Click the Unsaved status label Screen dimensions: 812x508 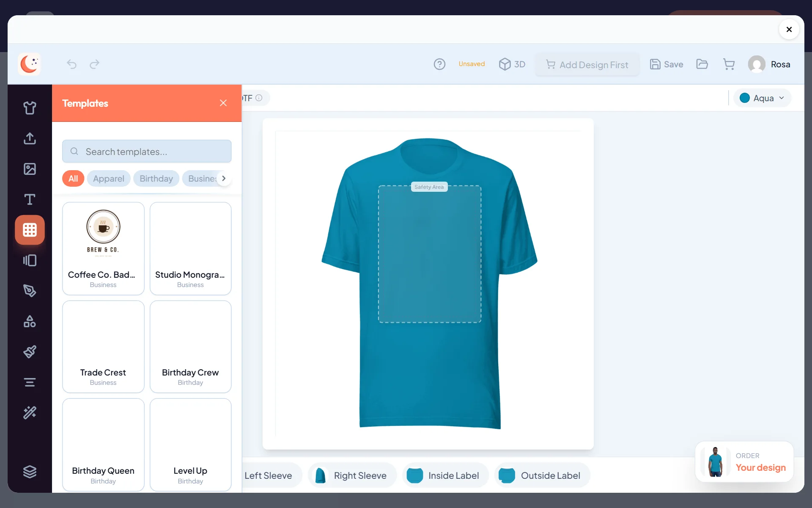pyautogui.click(x=472, y=64)
